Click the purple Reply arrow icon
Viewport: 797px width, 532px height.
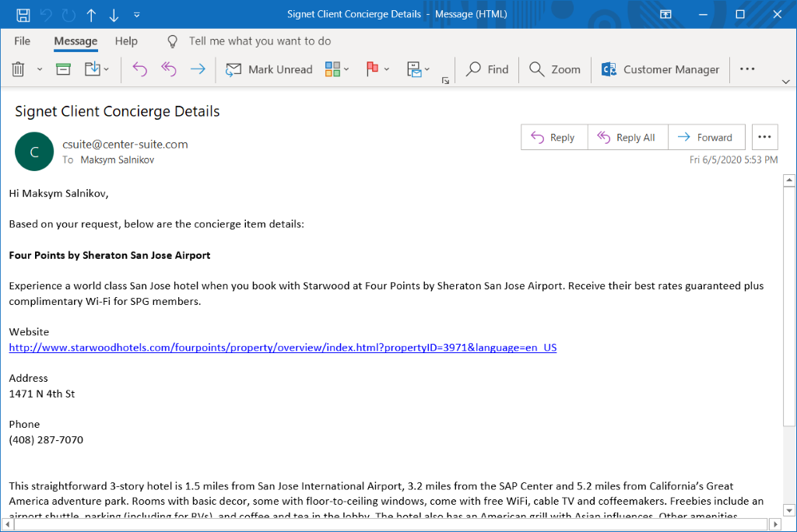pos(139,69)
